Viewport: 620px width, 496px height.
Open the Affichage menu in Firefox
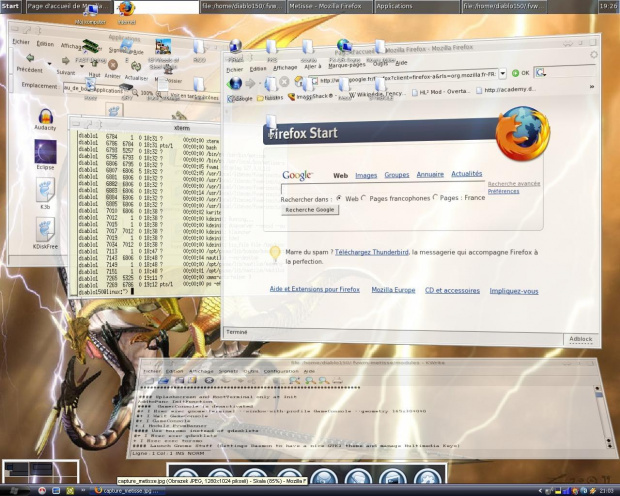tap(285, 68)
